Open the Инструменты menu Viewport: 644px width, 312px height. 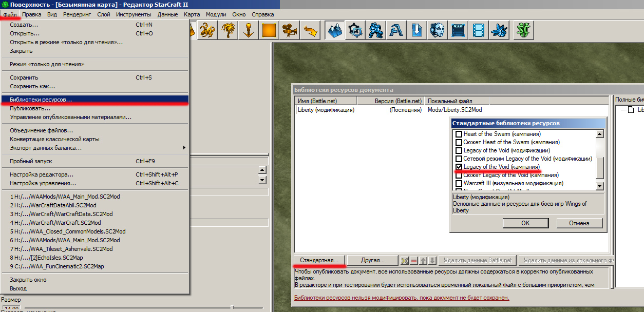tap(134, 14)
